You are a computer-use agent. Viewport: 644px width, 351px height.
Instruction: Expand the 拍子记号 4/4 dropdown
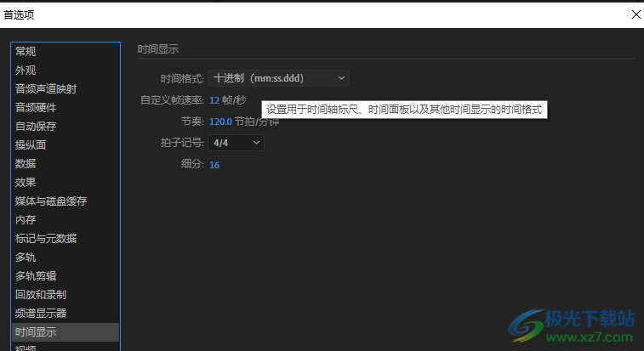click(x=236, y=143)
